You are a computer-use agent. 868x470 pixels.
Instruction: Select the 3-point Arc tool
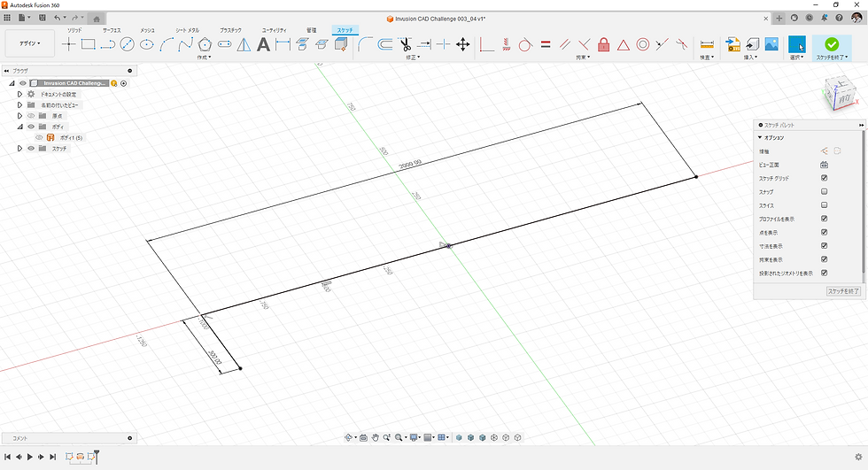(167, 45)
